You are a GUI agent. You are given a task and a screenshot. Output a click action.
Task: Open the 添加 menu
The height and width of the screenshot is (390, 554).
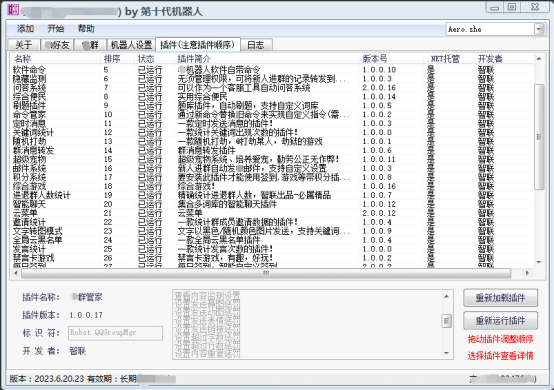25,29
